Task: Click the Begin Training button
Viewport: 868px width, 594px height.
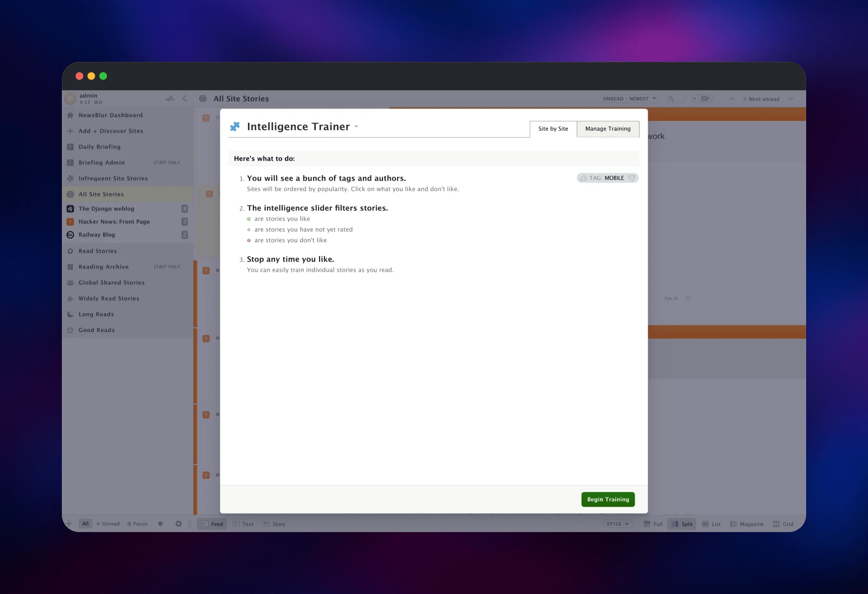Action: pyautogui.click(x=608, y=499)
